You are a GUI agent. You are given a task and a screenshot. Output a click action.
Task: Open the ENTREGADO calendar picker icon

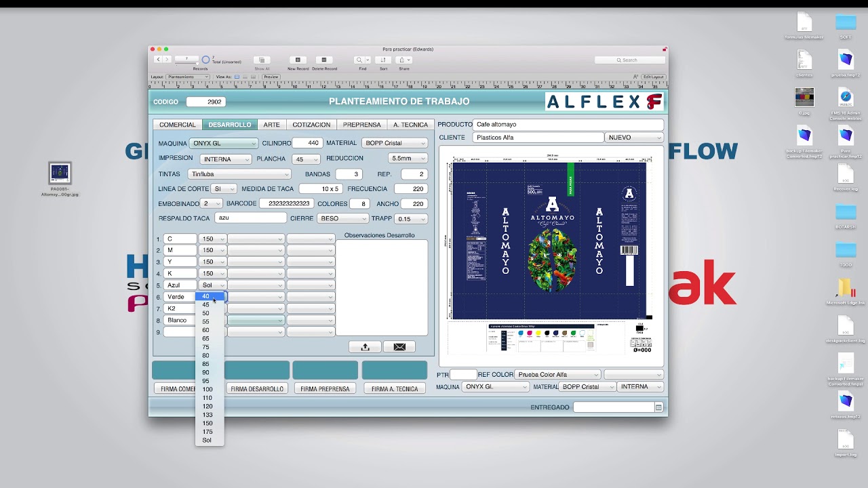pyautogui.click(x=658, y=407)
